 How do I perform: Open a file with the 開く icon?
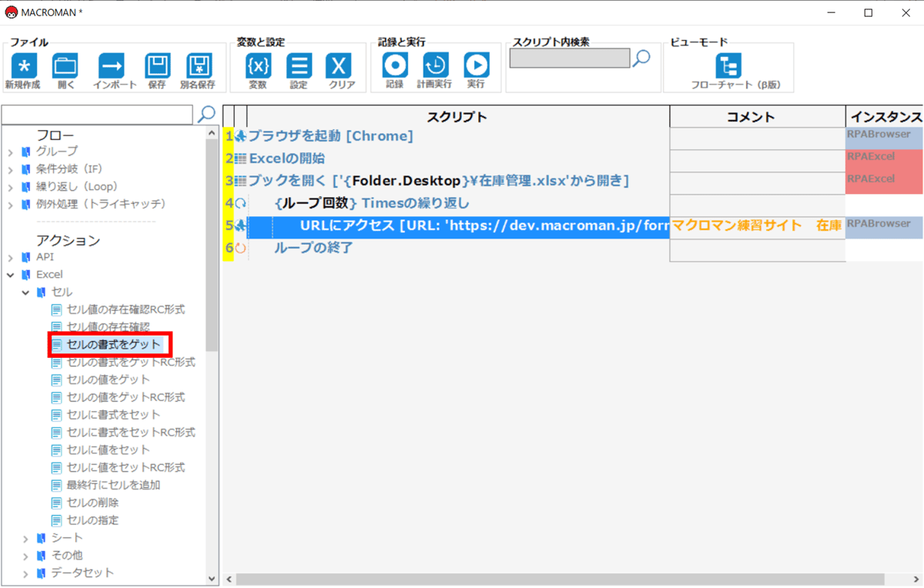click(65, 66)
